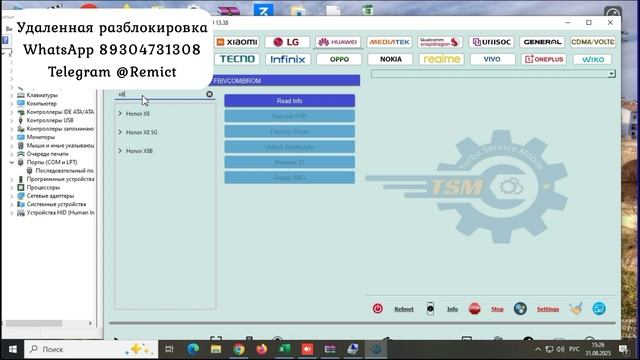Click the second button below Read Info

coord(289,116)
